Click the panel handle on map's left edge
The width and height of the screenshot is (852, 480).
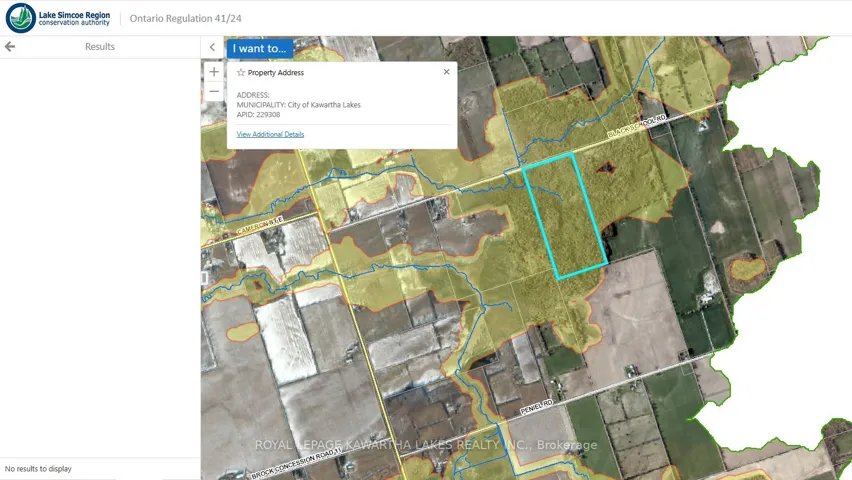(204, 278)
